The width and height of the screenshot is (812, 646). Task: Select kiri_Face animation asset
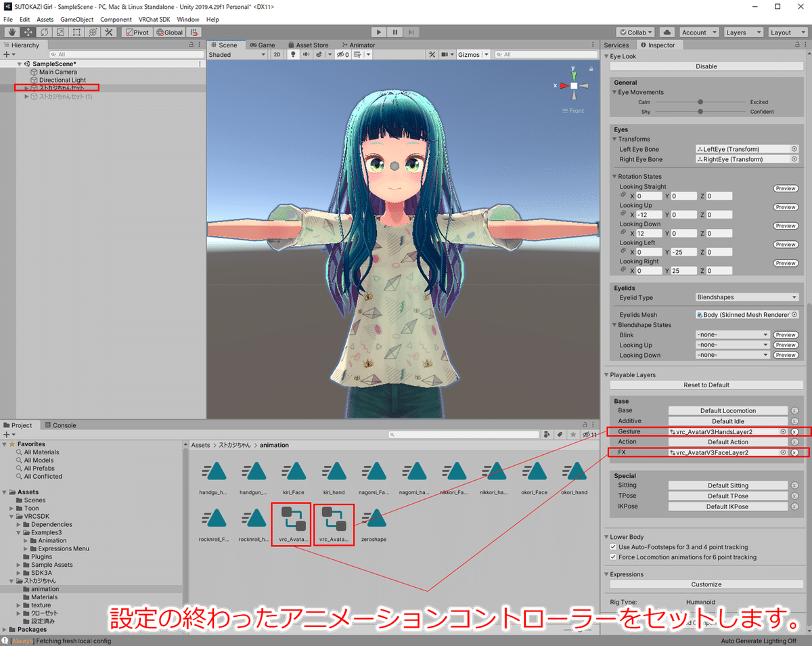click(x=295, y=477)
